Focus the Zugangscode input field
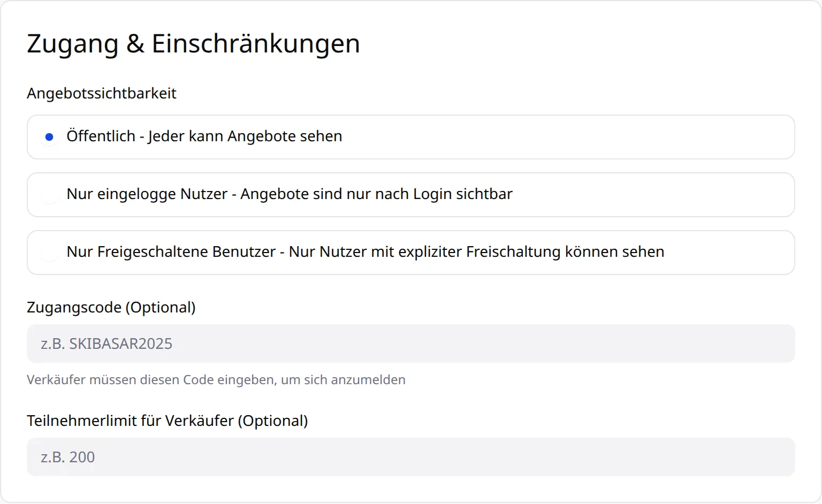Screen dimensions: 822x504 411,343
